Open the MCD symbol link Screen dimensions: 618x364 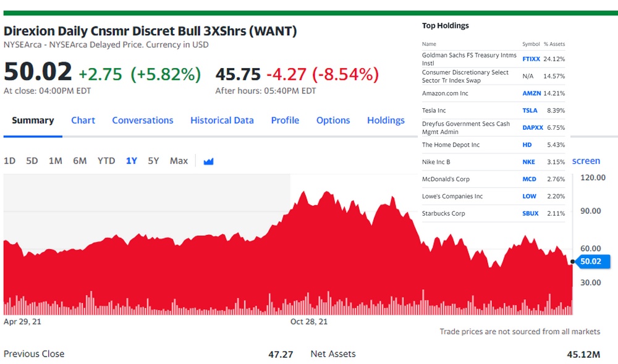529,179
